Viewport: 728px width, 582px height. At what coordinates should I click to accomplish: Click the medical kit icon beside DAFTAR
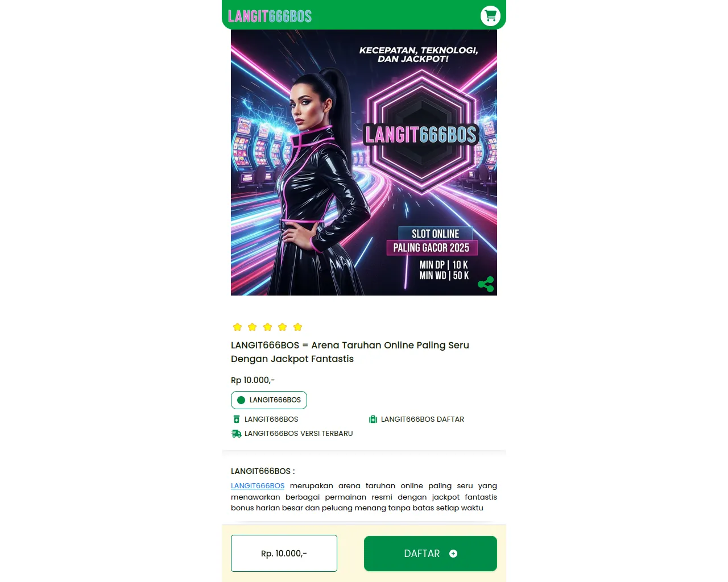373,419
